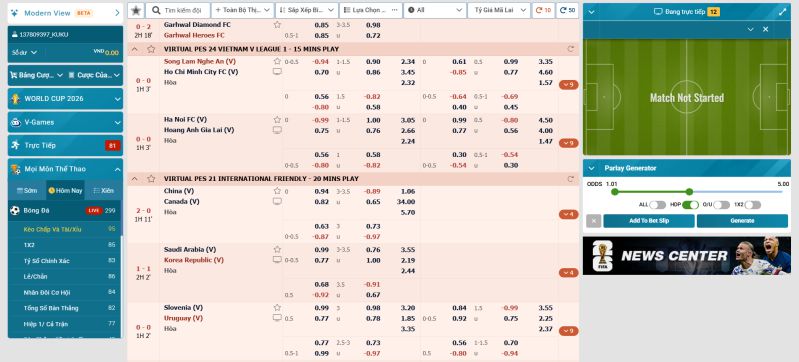This screenshot has width=799, height=362.
Task: Adjust the minimum odds slider handle
Action: [x=615, y=192]
